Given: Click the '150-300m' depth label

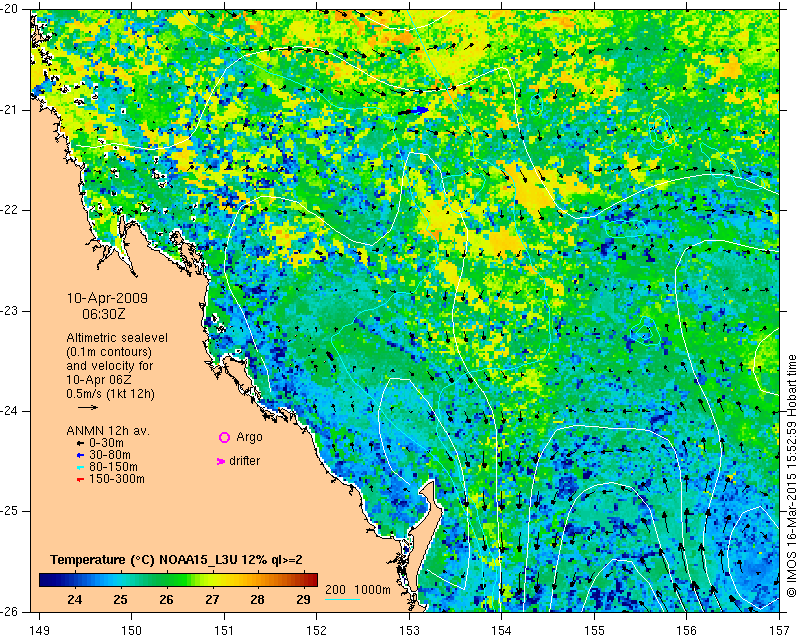Looking at the screenshot, I should [x=117, y=479].
